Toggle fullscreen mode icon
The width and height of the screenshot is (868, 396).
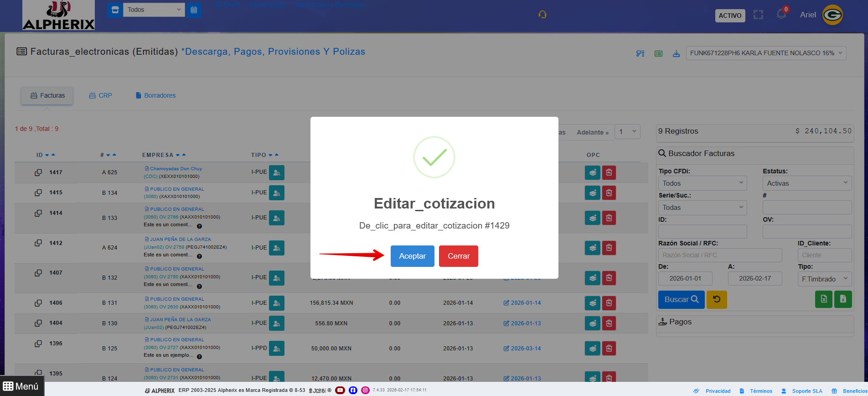point(758,15)
